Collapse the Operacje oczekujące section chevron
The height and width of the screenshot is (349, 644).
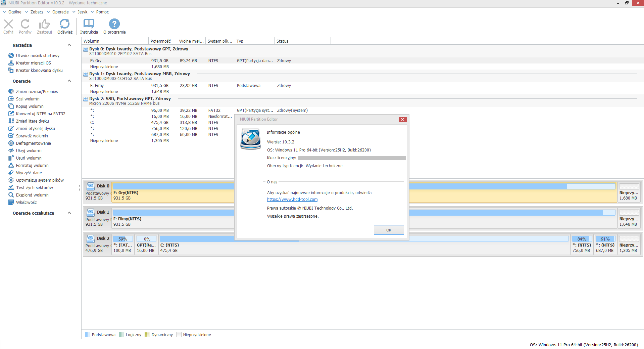coord(69,213)
